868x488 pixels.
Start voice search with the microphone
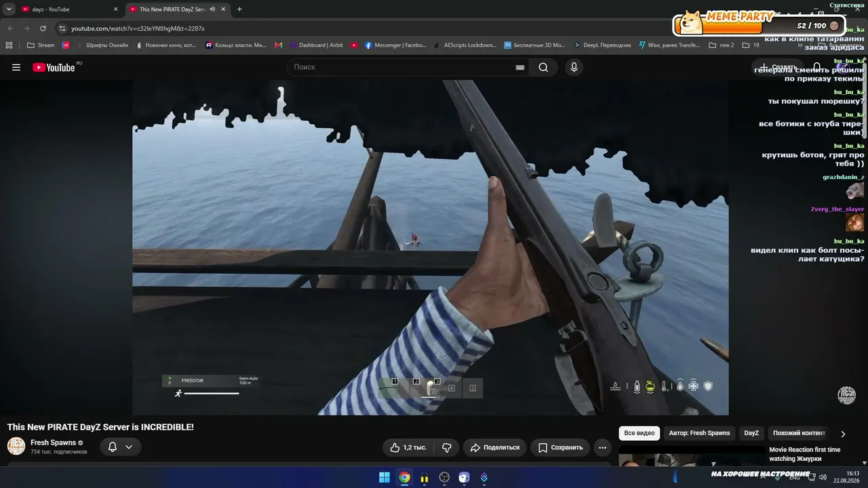pos(574,67)
